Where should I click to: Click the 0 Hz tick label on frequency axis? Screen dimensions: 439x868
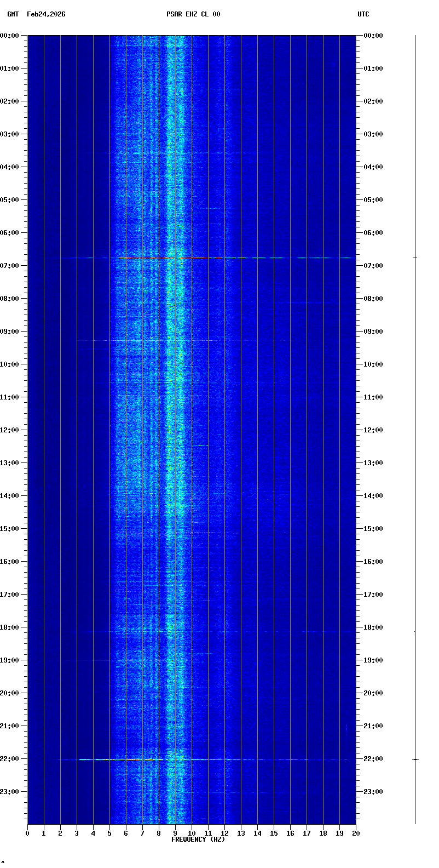pyautogui.click(x=27, y=833)
